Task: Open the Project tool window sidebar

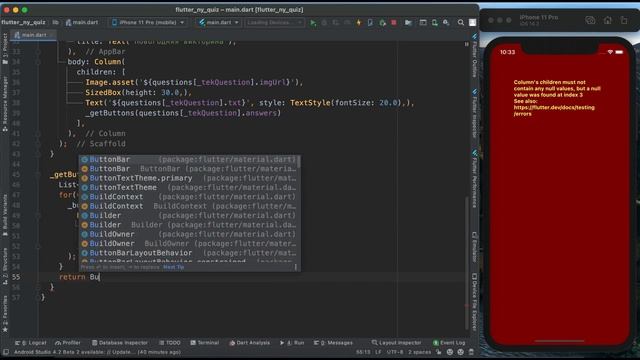Action: [x=5, y=49]
